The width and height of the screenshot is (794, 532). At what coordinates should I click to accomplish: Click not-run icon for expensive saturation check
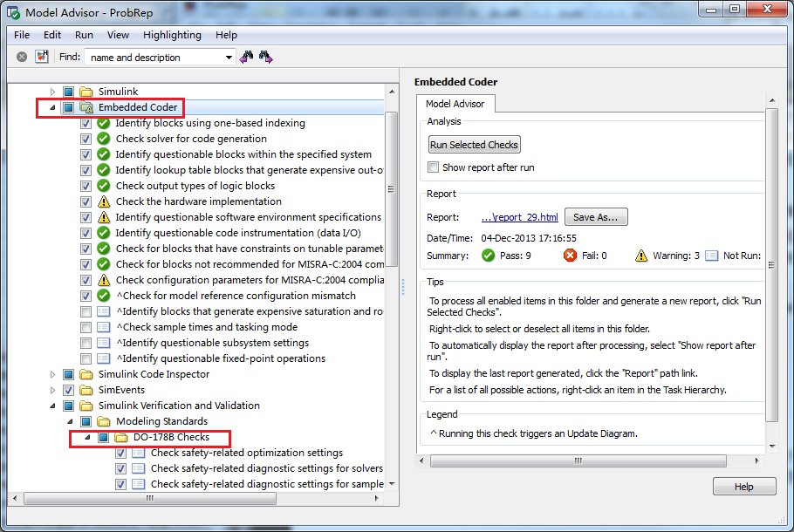tap(103, 311)
